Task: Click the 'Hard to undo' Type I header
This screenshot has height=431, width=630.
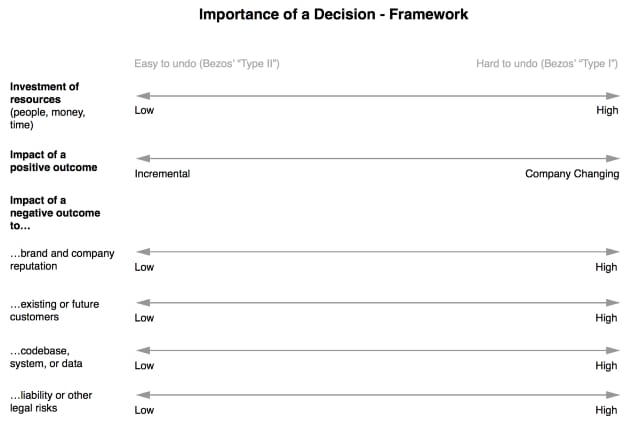Action: pyautogui.click(x=547, y=63)
